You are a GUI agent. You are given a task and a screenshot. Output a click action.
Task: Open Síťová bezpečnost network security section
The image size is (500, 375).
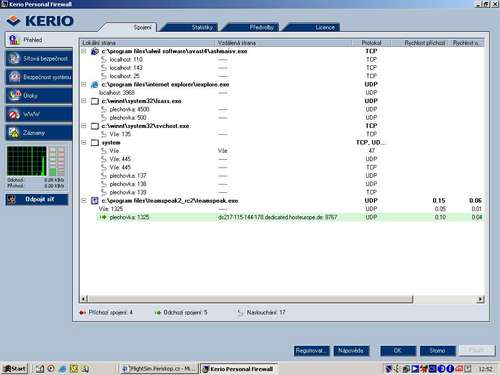pos(39,59)
